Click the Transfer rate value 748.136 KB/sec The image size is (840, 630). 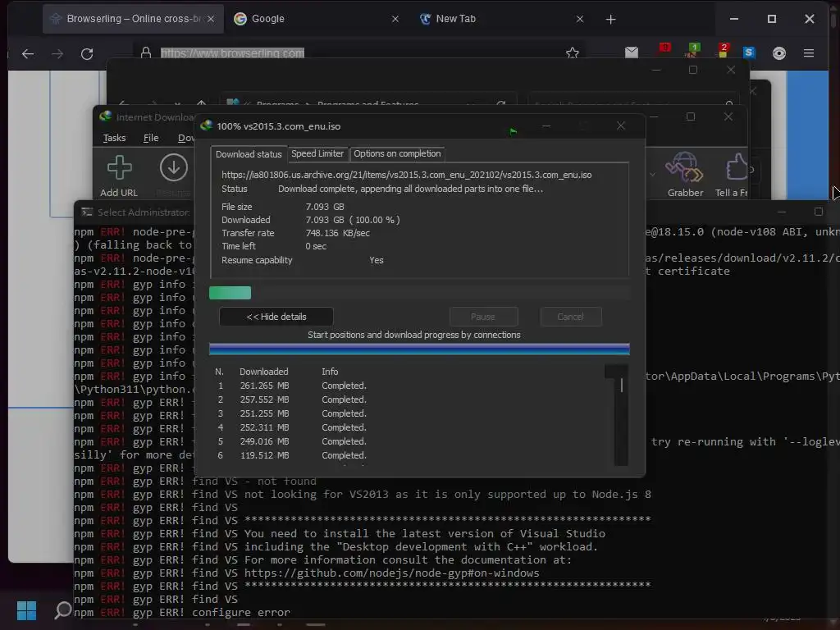(x=337, y=233)
